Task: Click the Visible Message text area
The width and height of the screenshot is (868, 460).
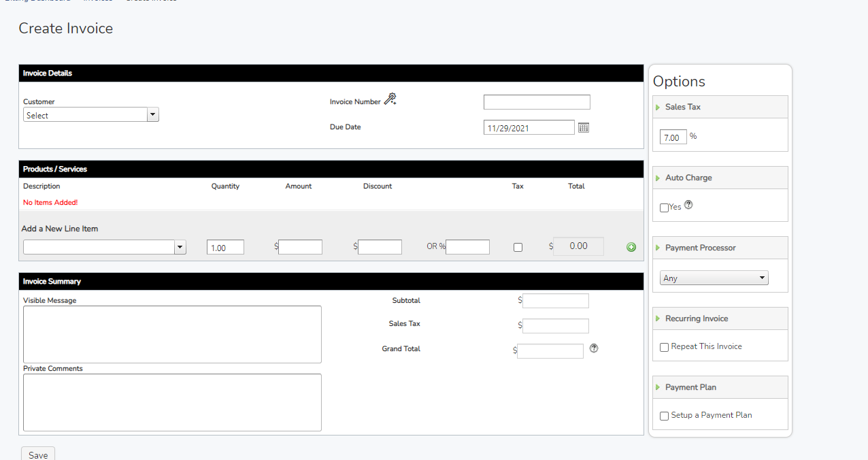Action: 172,334
